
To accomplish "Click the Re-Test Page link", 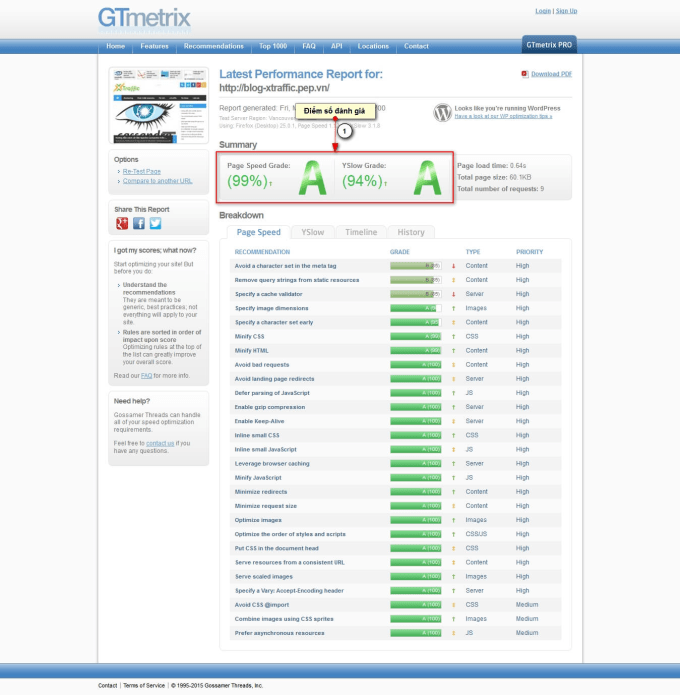I will (x=141, y=172).
